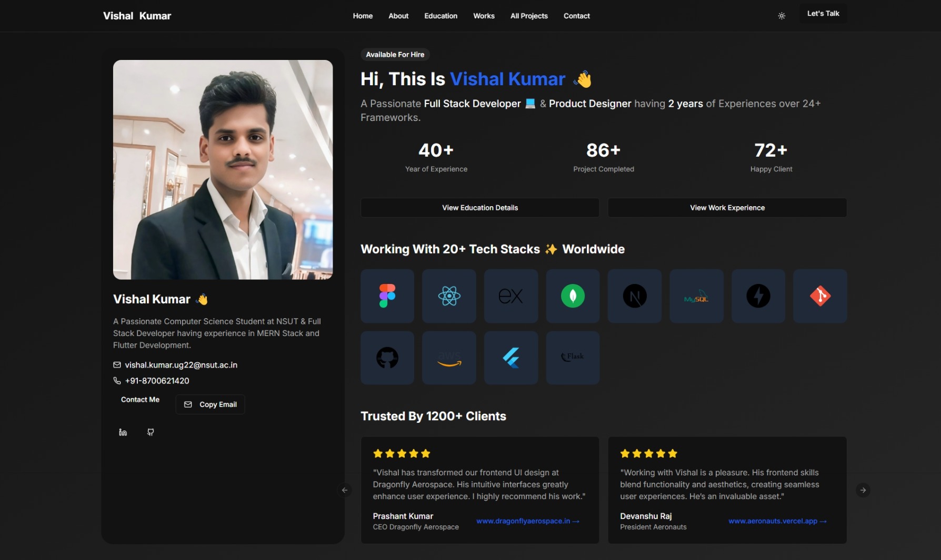Click the Flutter tech icon
Viewport: 941px width, 560px height.
click(510, 358)
